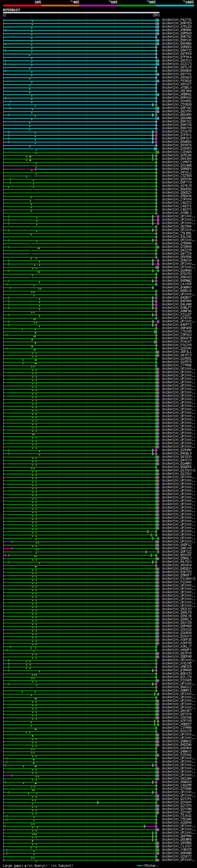Viewport: 197px width, 868px height.
Task: Select hit label UniRef100_O22173
Action: click(x=176, y=64)
